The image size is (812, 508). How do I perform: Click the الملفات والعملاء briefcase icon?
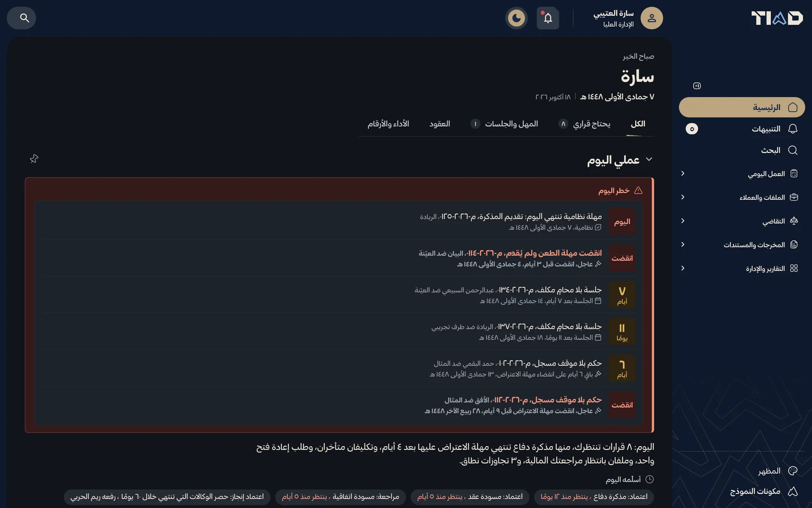click(794, 197)
